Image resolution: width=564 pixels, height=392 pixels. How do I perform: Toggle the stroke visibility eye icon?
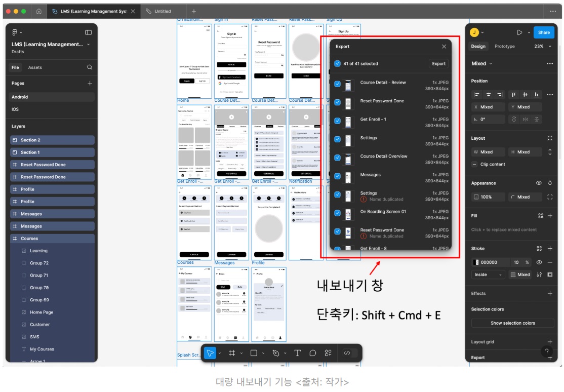point(539,262)
